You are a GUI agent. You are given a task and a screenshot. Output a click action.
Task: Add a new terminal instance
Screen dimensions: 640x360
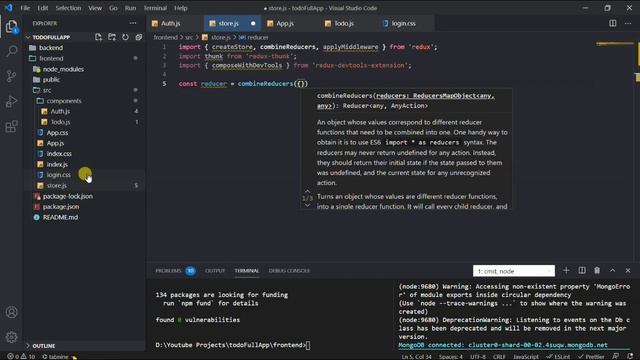coord(566,271)
